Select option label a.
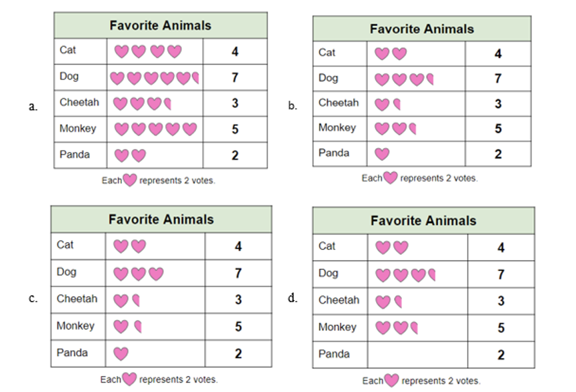Image resolution: width=576 pixels, height=392 pixels. [x=33, y=107]
